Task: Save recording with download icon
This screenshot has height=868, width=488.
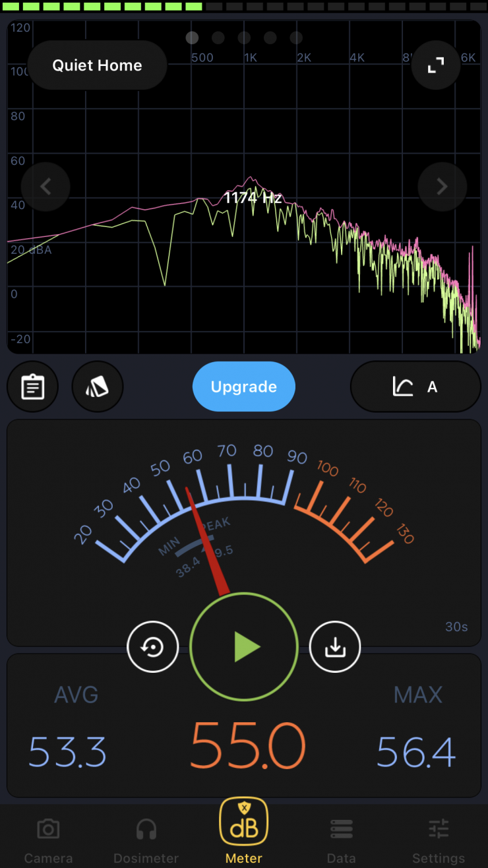Action: [335, 648]
